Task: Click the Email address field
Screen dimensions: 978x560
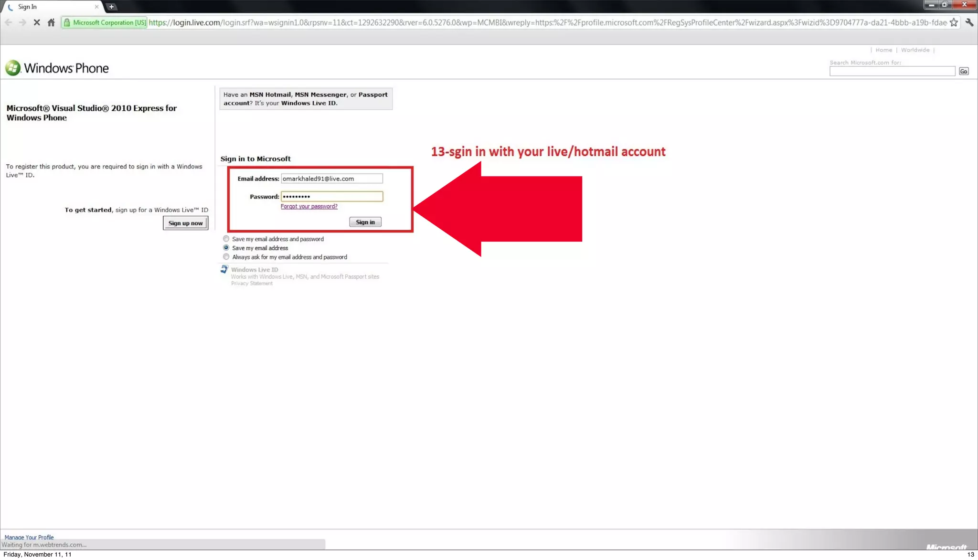Action: [x=331, y=179]
